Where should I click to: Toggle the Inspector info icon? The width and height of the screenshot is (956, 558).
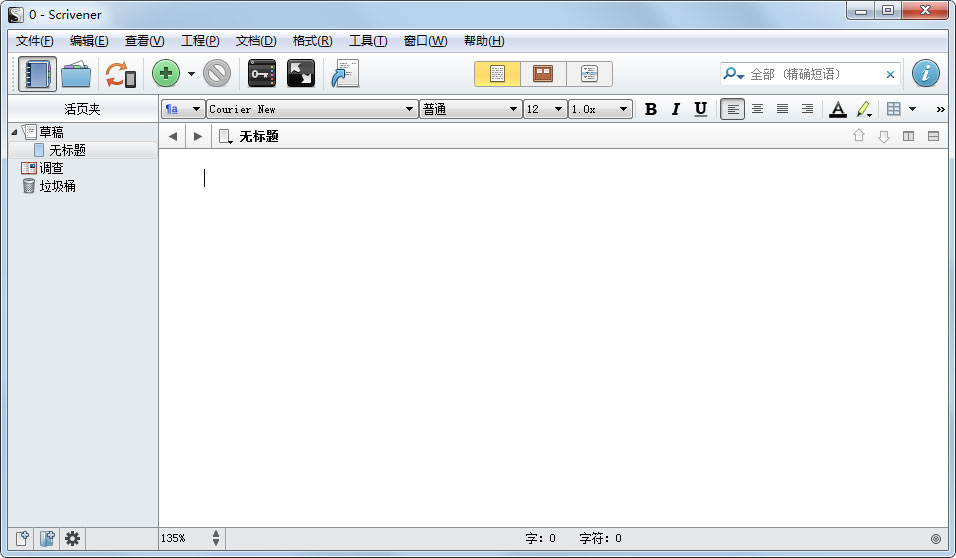coord(926,73)
